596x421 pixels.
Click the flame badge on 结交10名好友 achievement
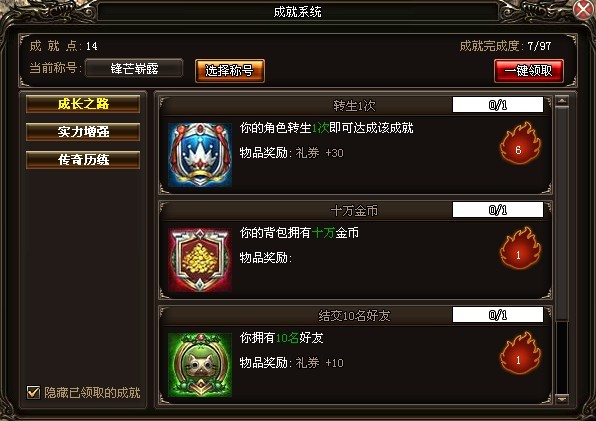click(x=520, y=353)
